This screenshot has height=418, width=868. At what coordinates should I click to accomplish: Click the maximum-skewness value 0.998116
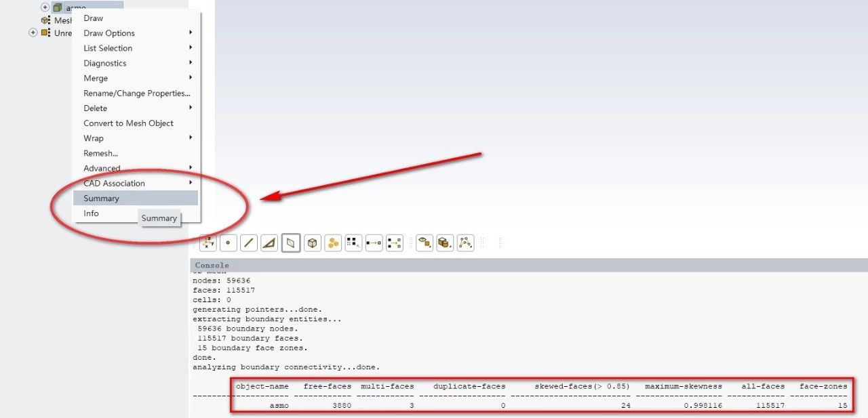point(703,405)
